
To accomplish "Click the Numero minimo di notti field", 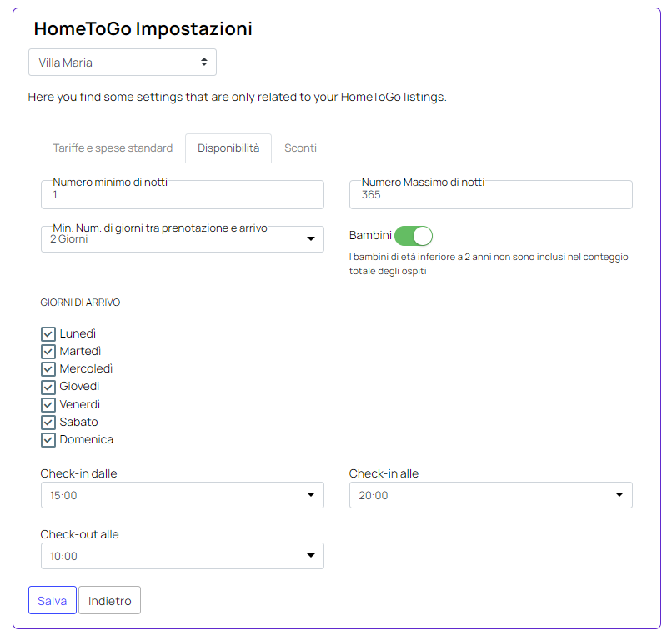I will pos(182,194).
